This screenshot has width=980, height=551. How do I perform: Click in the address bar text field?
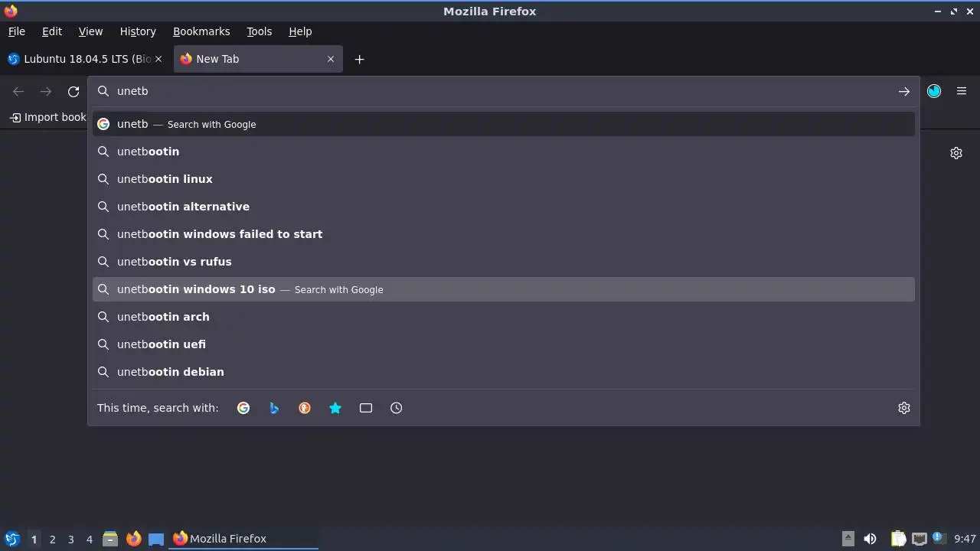pos(504,91)
